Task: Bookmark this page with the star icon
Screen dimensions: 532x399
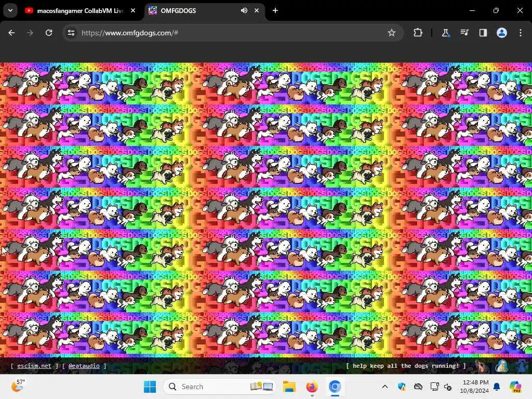Action: point(392,33)
